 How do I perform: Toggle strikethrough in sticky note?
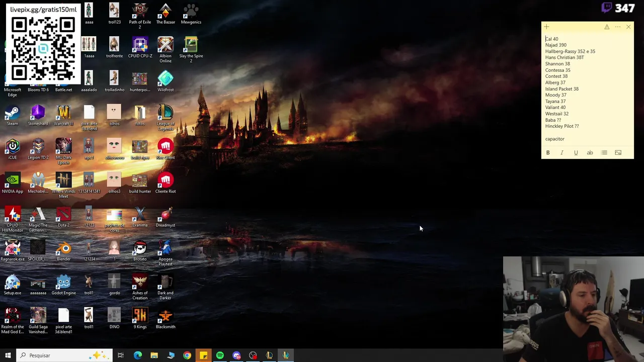point(590,153)
